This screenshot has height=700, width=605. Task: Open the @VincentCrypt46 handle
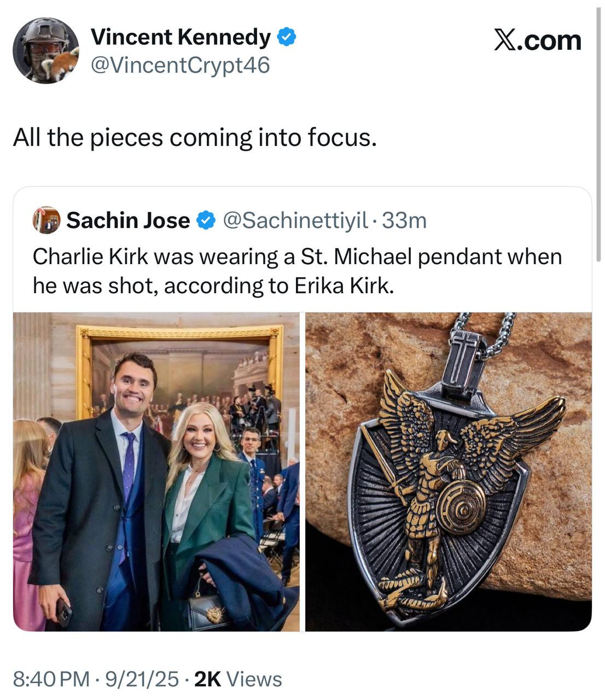tap(180, 66)
